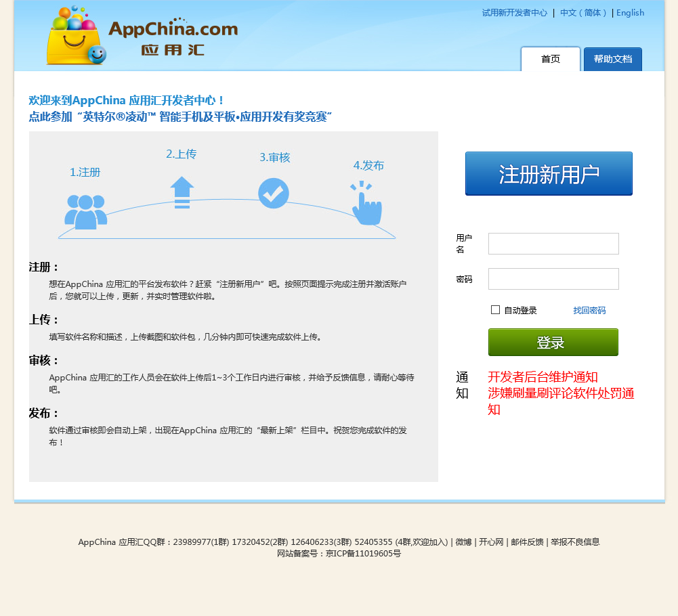Image resolution: width=678 pixels, height=616 pixels.
Task: Open the 开发者后台维护通知 notice
Action: coord(543,377)
